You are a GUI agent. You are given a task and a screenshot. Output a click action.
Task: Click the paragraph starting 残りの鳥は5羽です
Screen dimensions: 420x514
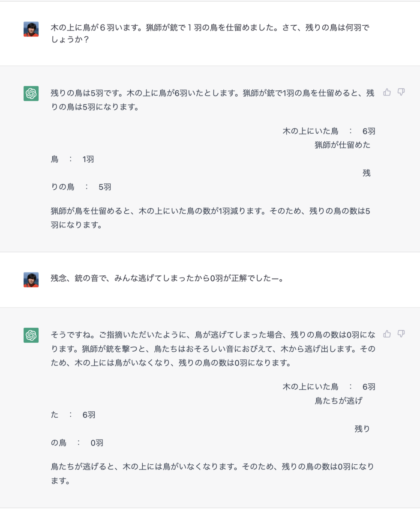pyautogui.click(x=213, y=100)
